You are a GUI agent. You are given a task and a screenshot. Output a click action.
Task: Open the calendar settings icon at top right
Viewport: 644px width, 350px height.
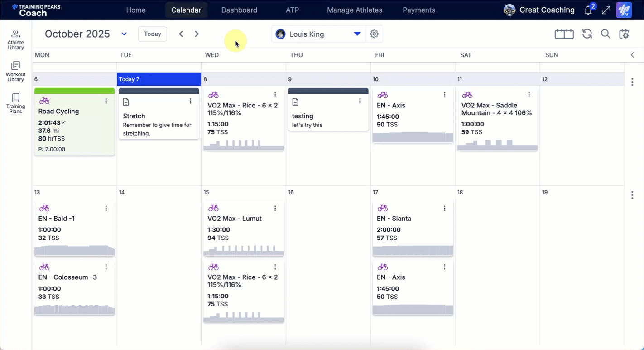click(x=624, y=34)
